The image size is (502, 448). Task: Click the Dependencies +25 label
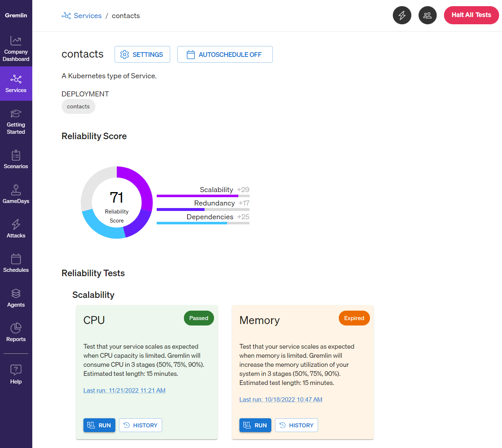click(218, 217)
